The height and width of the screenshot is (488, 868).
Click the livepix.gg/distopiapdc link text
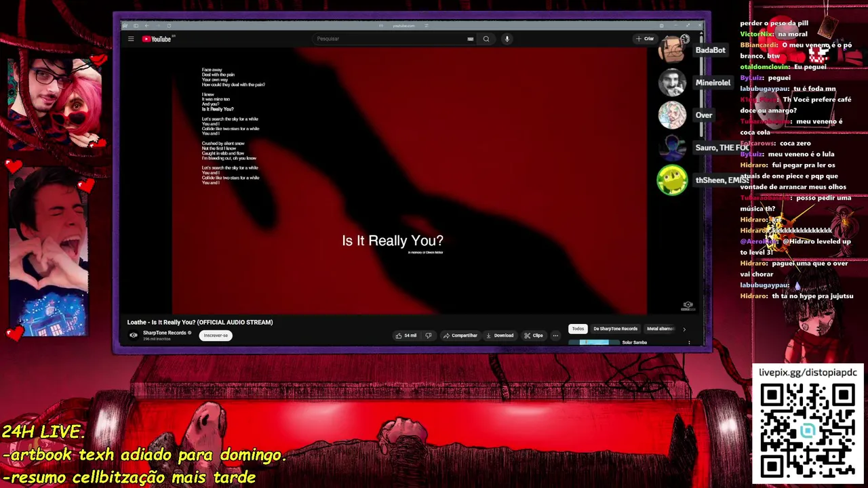(x=808, y=373)
